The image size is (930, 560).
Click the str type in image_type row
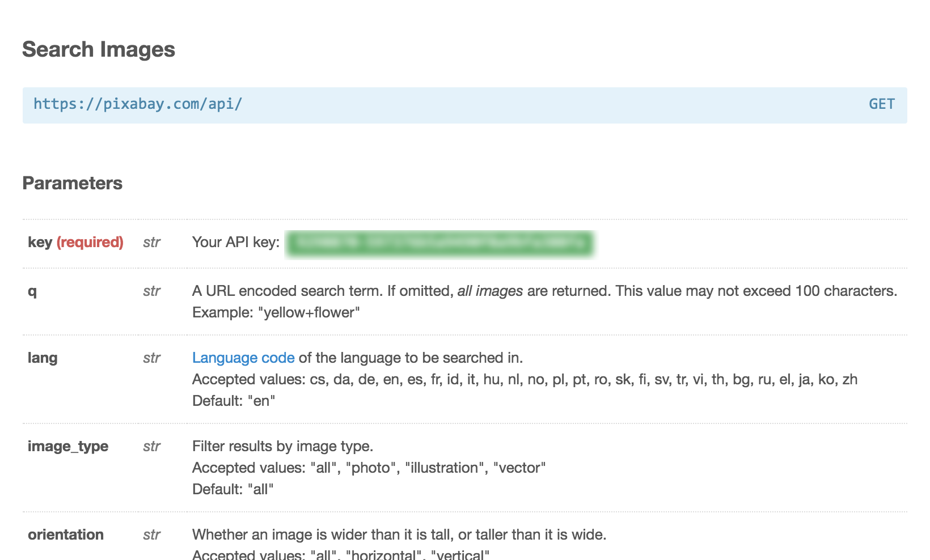151,446
